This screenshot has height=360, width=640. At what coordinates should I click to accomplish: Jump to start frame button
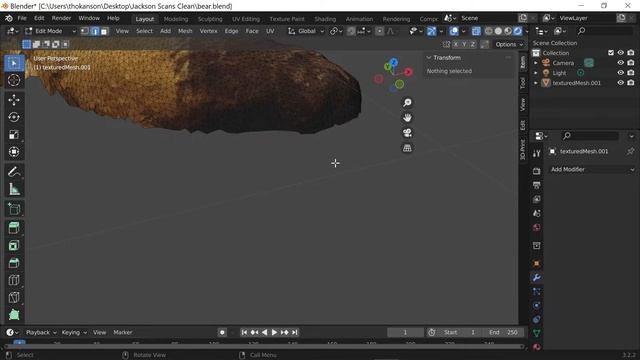click(x=244, y=332)
